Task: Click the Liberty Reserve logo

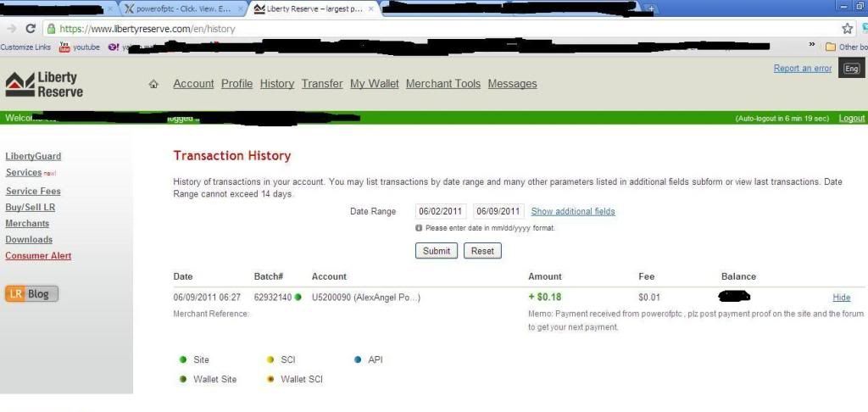Action: [44, 84]
